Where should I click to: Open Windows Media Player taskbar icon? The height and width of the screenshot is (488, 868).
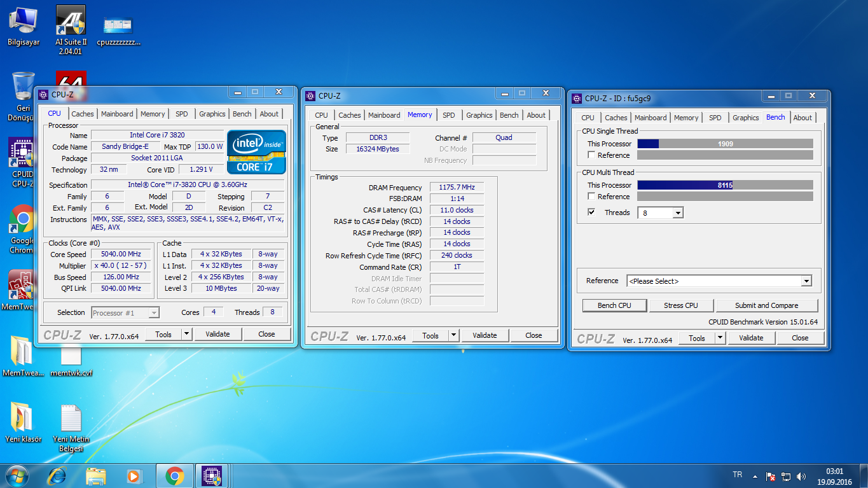tap(134, 476)
